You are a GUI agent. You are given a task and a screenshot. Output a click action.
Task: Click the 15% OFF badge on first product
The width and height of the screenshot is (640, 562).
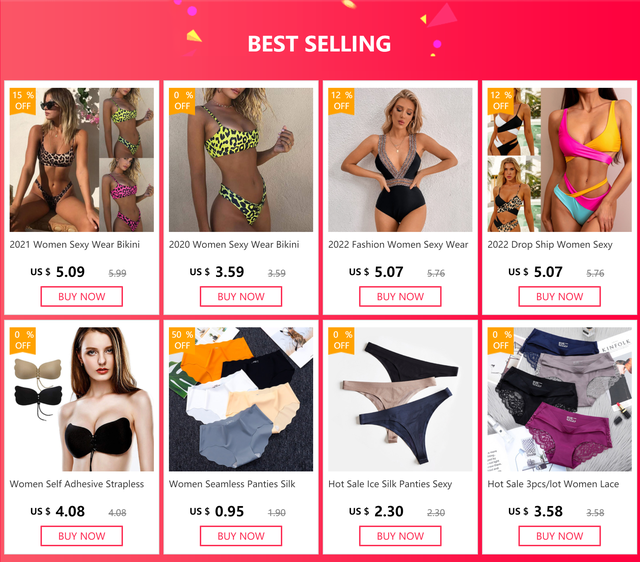coord(23,101)
